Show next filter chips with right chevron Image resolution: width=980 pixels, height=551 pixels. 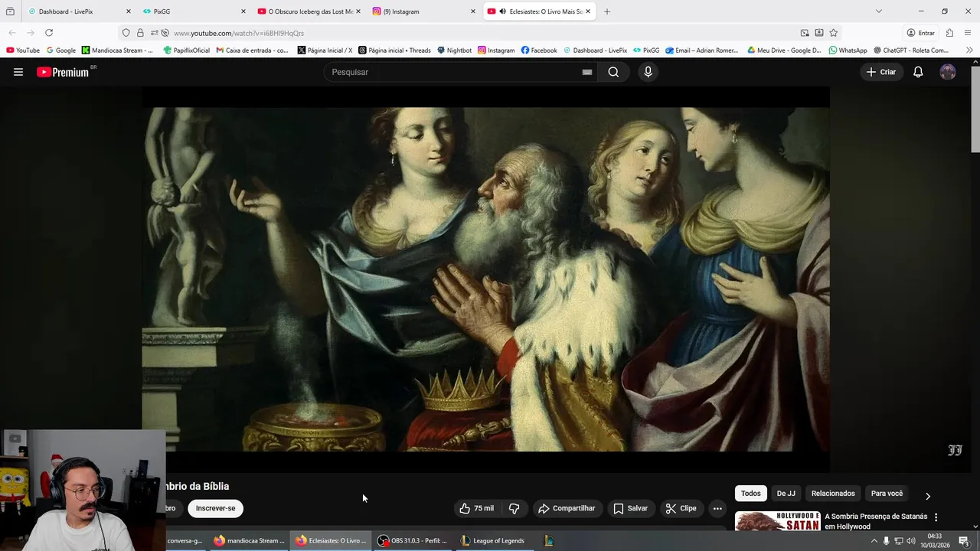tap(928, 496)
